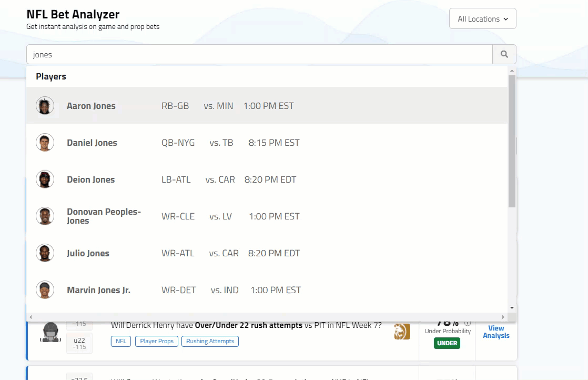The width and height of the screenshot is (588, 380).
Task: Click the Under Probability label
Action: coord(448,331)
